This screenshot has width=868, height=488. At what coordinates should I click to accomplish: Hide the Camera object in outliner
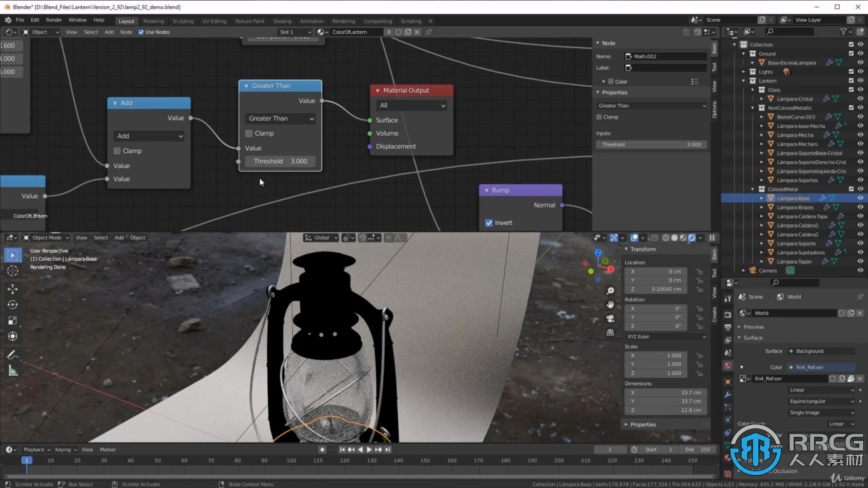[861, 270]
